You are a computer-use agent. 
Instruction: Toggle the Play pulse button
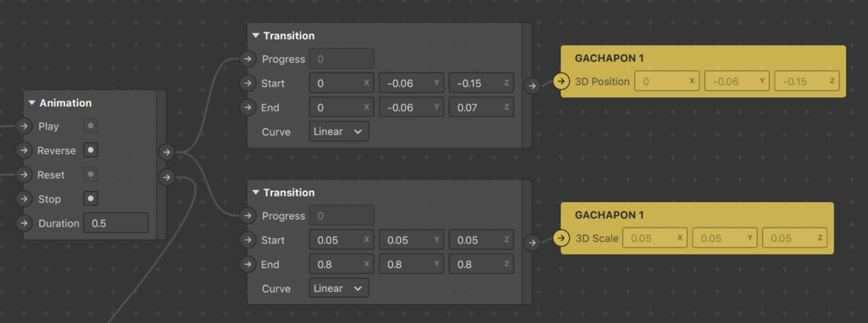(90, 126)
